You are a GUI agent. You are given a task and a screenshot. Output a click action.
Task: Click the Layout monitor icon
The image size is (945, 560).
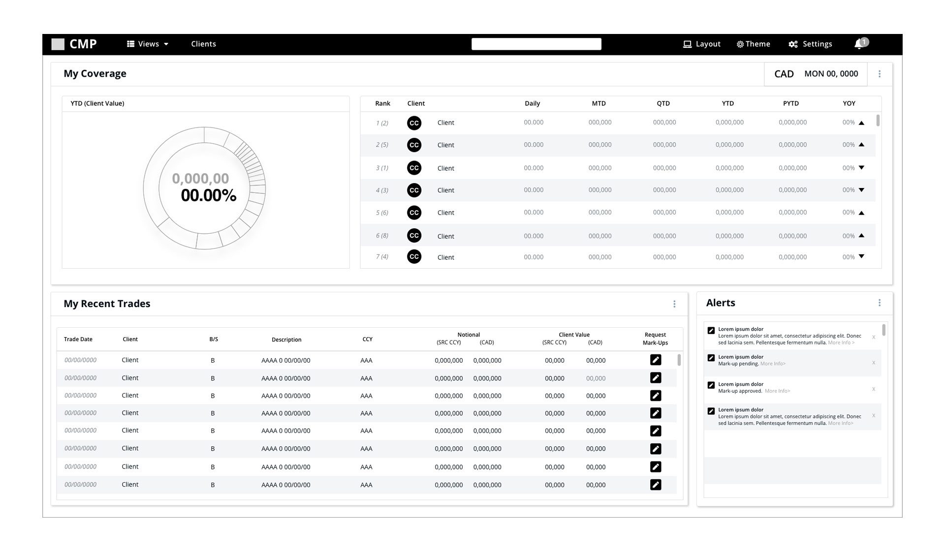click(687, 44)
